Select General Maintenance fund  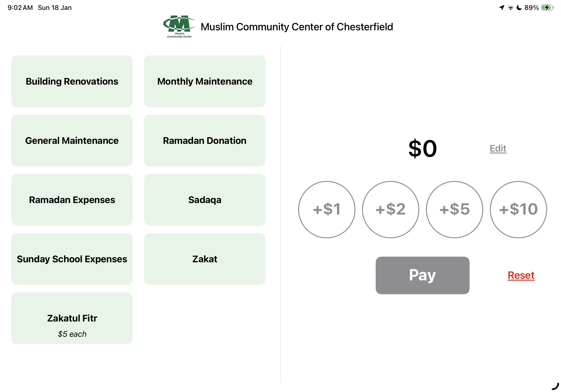pyautogui.click(x=72, y=141)
